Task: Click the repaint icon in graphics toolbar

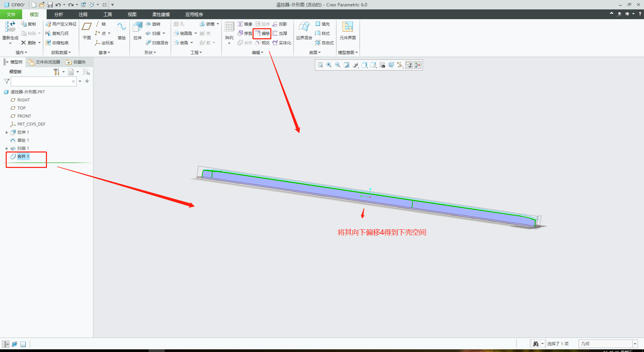Action: 346,65
